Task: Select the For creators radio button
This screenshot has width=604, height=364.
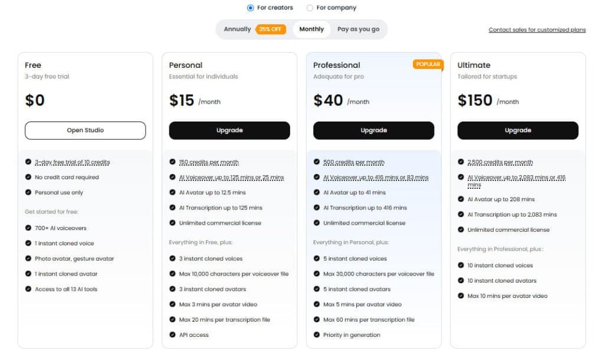Action: (x=251, y=8)
